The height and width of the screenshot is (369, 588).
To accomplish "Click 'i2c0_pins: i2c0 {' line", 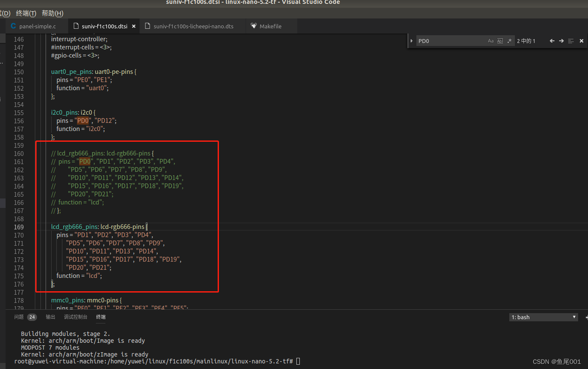I will coord(74,113).
